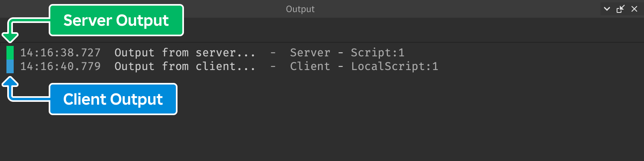The width and height of the screenshot is (644, 161).
Task: Select the "Output from server..." message
Action: point(185,53)
